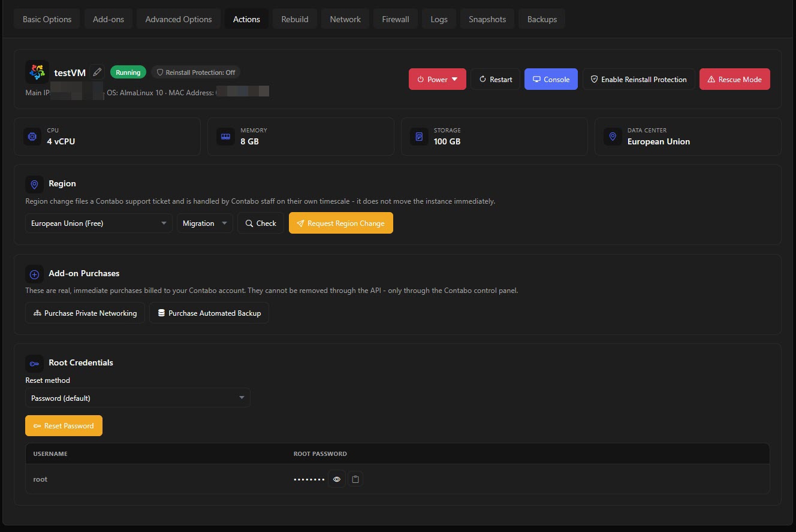
Task: Click the Data Center location pin icon
Action: tap(613, 137)
